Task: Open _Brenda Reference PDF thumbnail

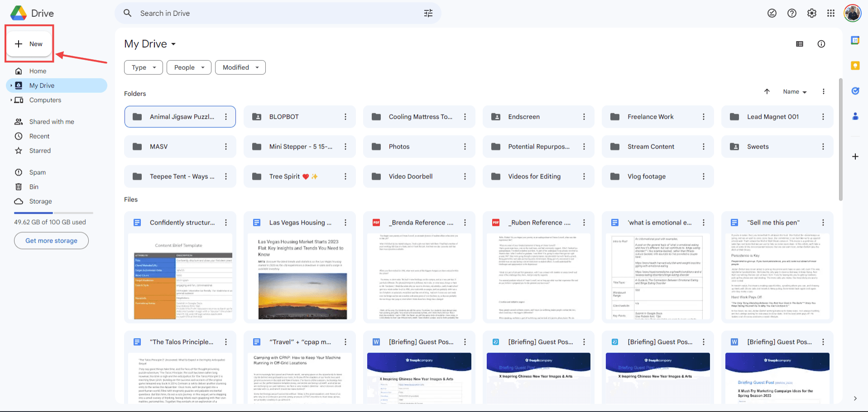Action: [419, 276]
